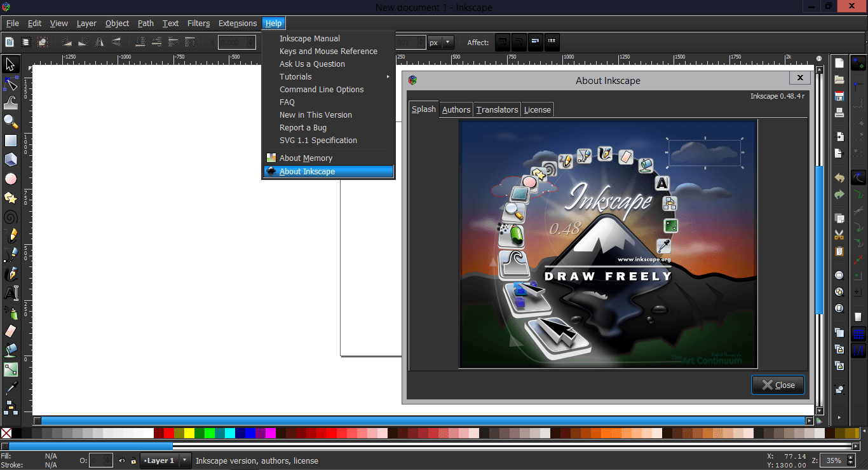Open the Layer 1 layer dropdown
The image size is (868, 470).
pos(166,460)
